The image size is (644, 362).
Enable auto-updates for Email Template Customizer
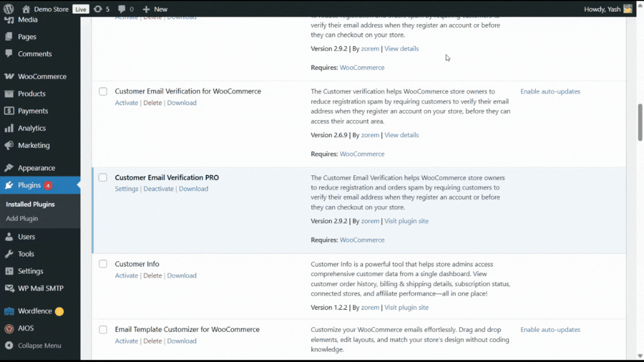point(550,330)
